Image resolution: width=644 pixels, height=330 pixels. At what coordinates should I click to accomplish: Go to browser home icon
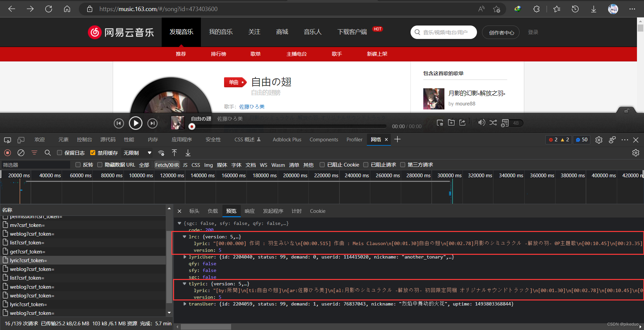67,9
